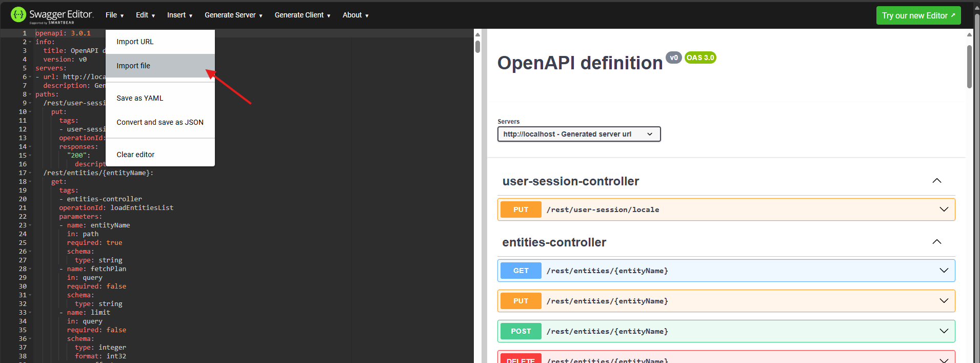
Task: Click the OAS 3.0 version badge
Action: tap(701, 58)
